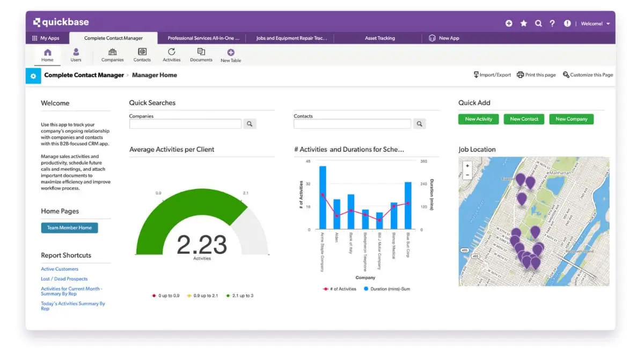Viewport: 644px width, 349px height.
Task: Click the Quickbase logo
Action: (61, 23)
